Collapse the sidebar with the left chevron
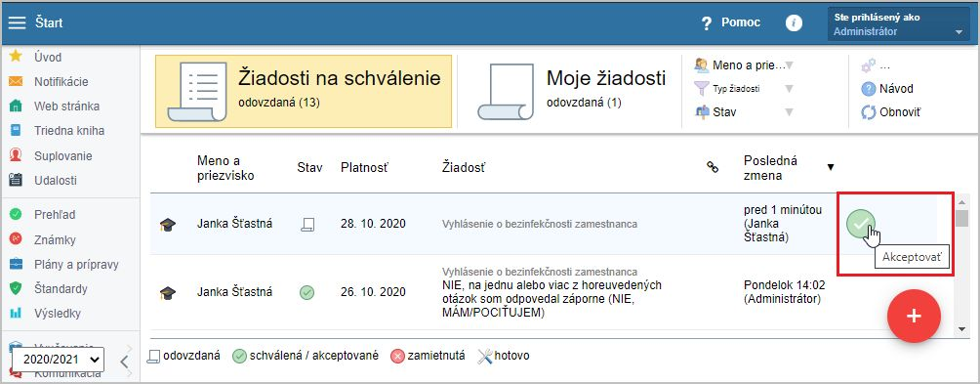The height and width of the screenshot is (384, 980). tap(124, 361)
